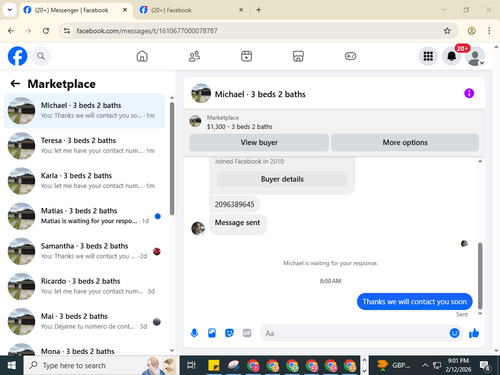
Task: View site information icon in address bar
Action: pos(67,31)
